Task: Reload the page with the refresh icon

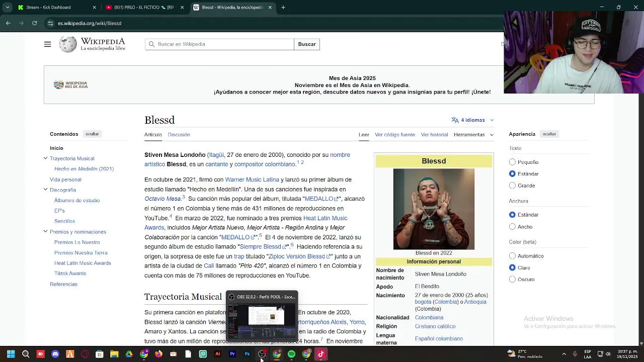Action: point(34,23)
